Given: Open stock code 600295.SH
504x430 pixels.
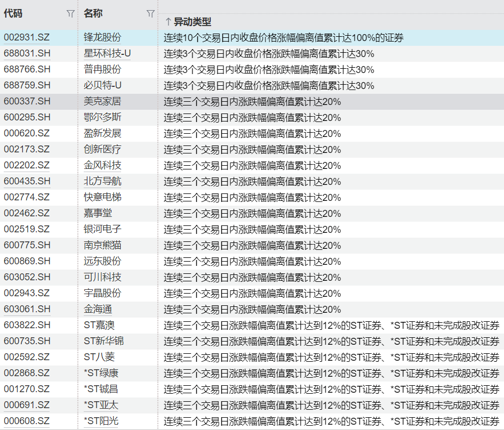Looking at the screenshot, I should pyautogui.click(x=27, y=118).
